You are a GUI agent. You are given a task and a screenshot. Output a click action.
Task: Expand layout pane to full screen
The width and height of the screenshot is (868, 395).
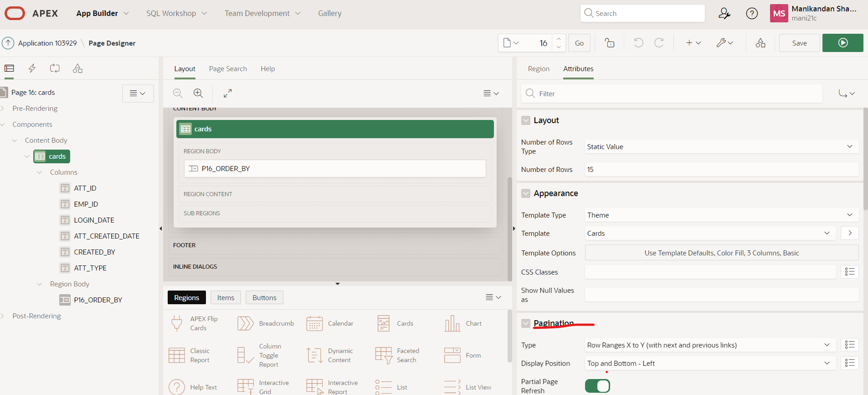click(x=228, y=93)
